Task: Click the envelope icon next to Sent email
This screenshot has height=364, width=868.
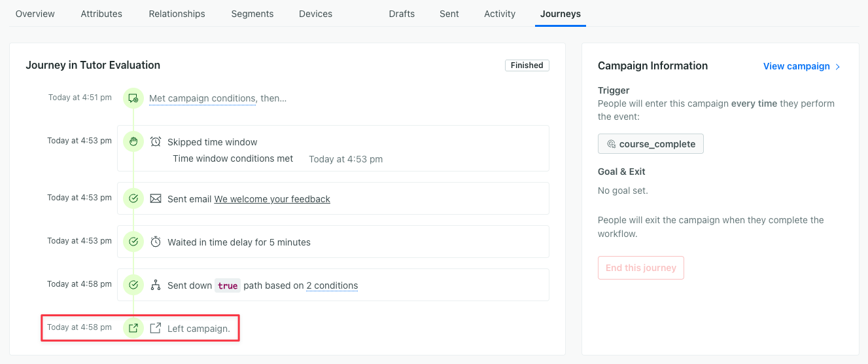Action: click(156, 198)
